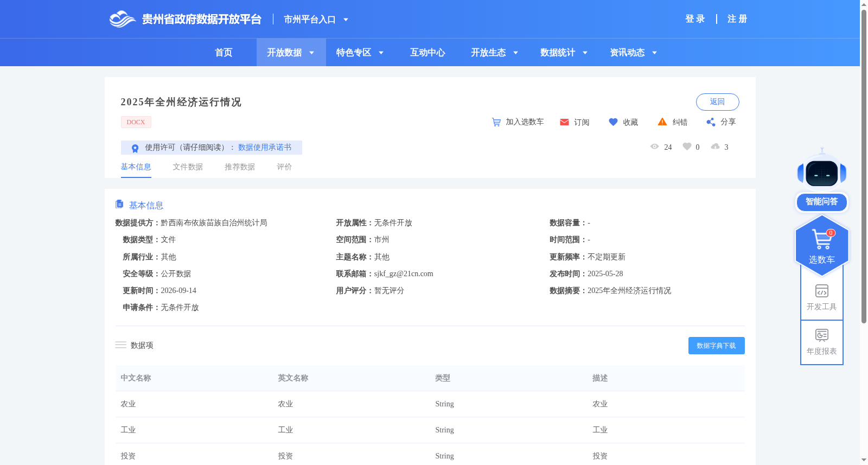Click the 暂无评分 rating value
The width and height of the screenshot is (868, 465).
(389, 291)
